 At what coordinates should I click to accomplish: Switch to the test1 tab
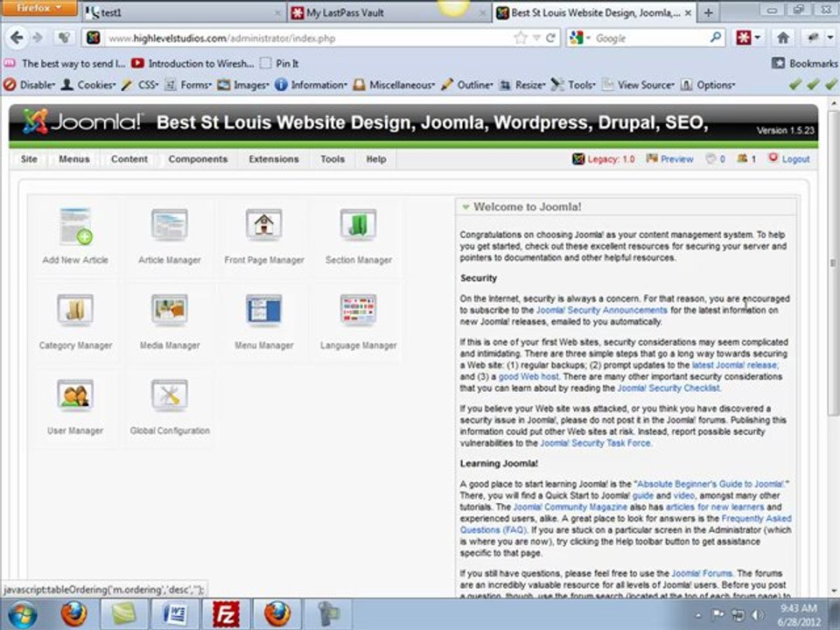[x=184, y=12]
